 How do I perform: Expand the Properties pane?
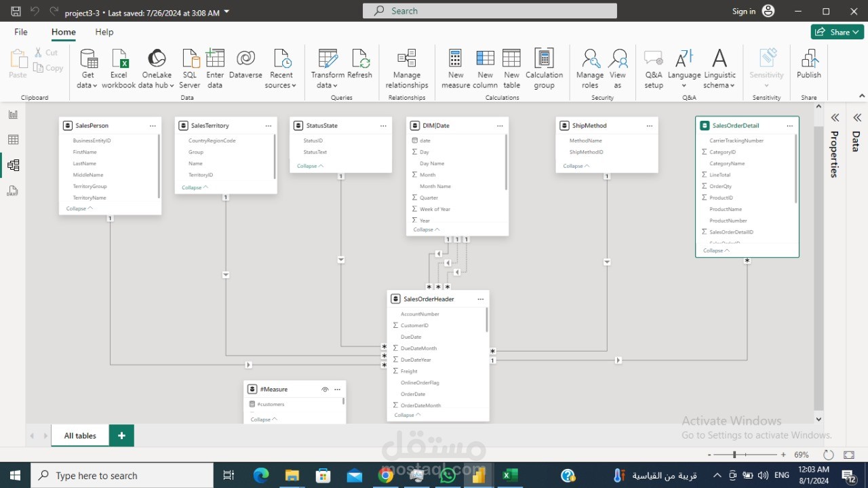pyautogui.click(x=835, y=117)
